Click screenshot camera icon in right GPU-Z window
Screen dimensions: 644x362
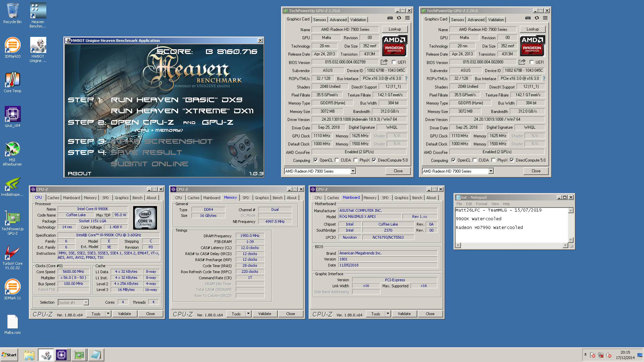pyautogui.click(x=528, y=18)
